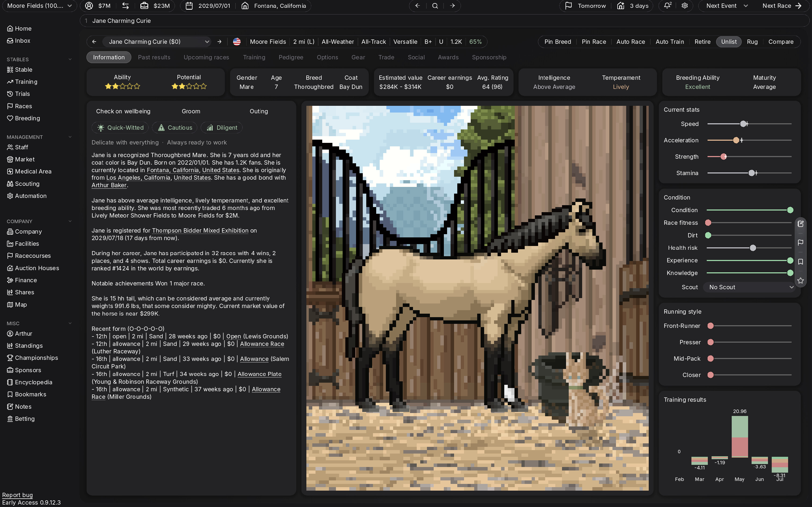812x507 pixels.
Task: Open the Arthur Baker link
Action: 109,185
